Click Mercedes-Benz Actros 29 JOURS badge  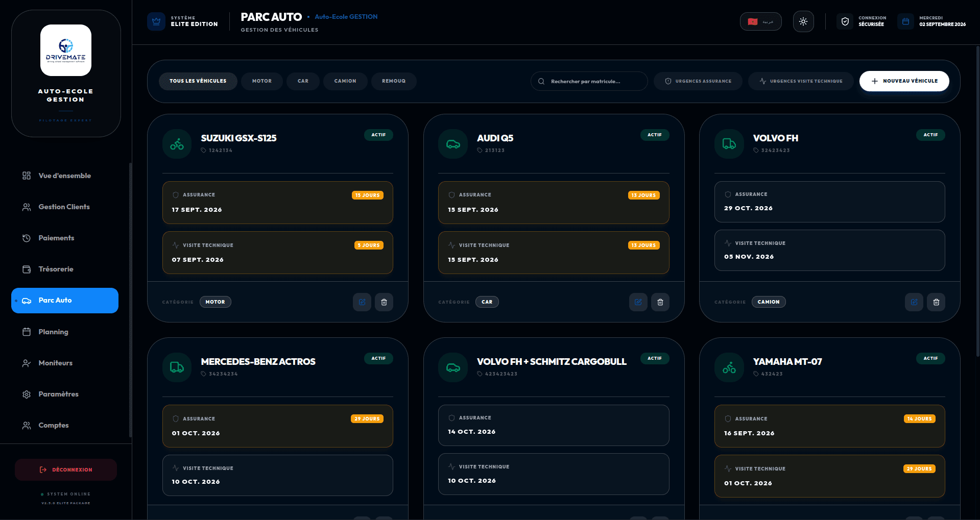tap(367, 419)
